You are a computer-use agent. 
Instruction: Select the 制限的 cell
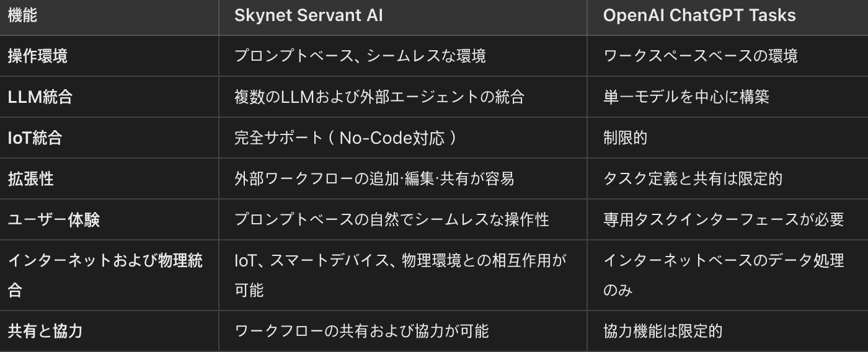click(625, 138)
